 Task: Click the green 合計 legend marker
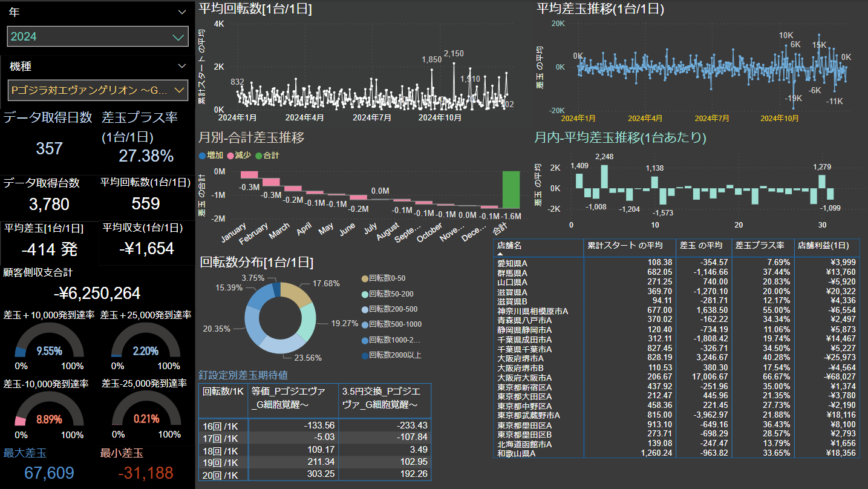click(x=259, y=156)
